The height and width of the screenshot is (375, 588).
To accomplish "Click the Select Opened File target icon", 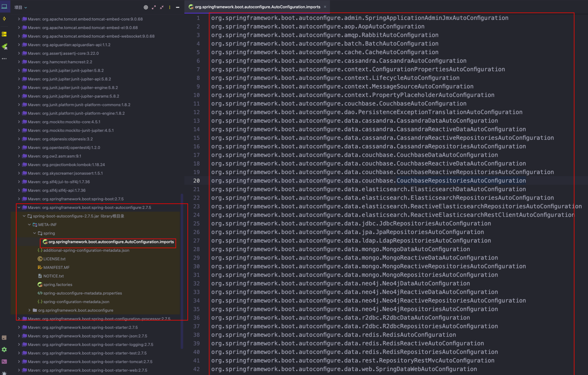I will [x=146, y=7].
